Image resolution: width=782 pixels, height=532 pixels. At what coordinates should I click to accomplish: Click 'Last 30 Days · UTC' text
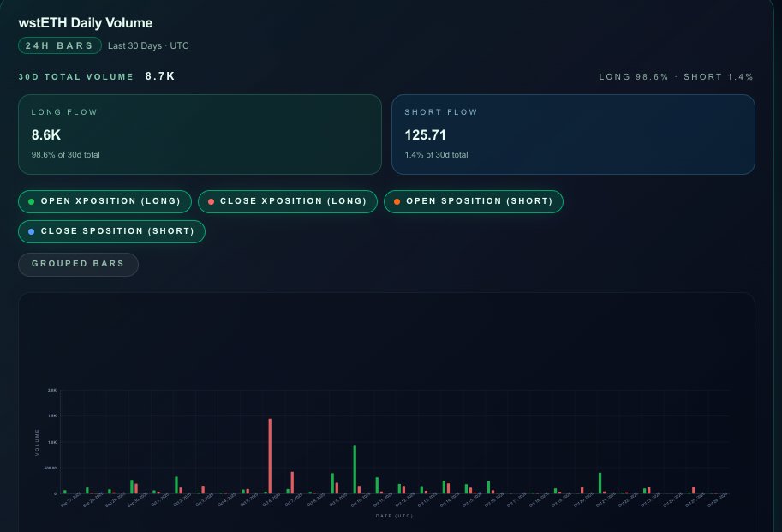pyautogui.click(x=148, y=46)
